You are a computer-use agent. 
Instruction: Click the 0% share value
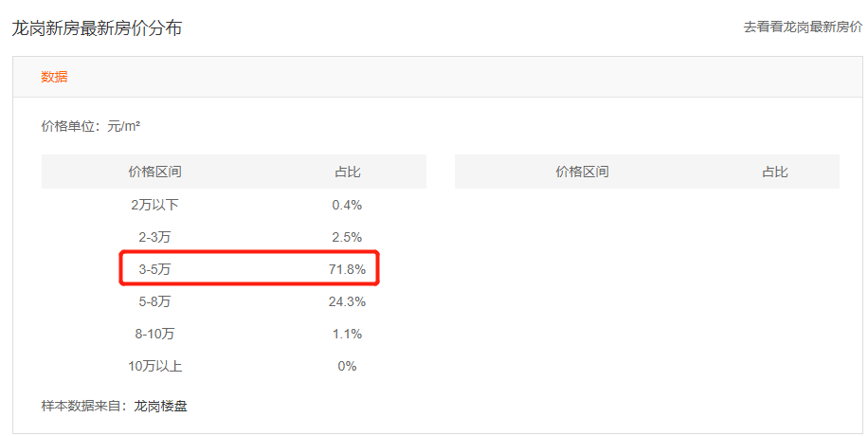click(x=347, y=366)
